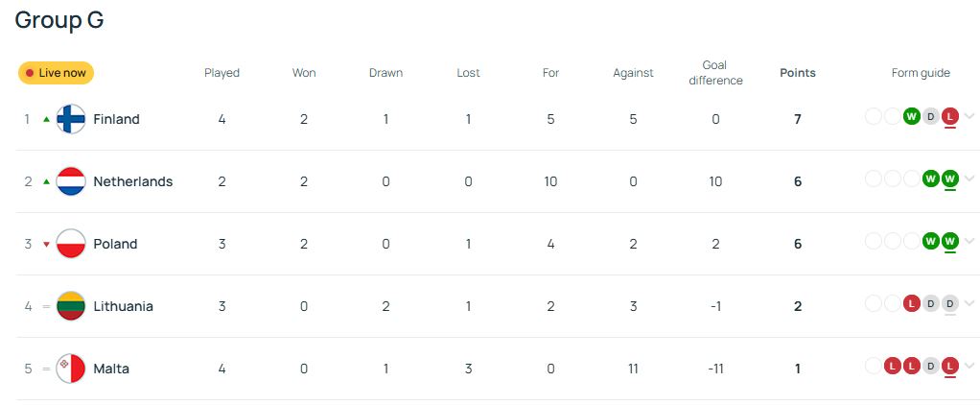980x405 pixels.
Task: Click the Netherlands flag icon
Action: 71,181
